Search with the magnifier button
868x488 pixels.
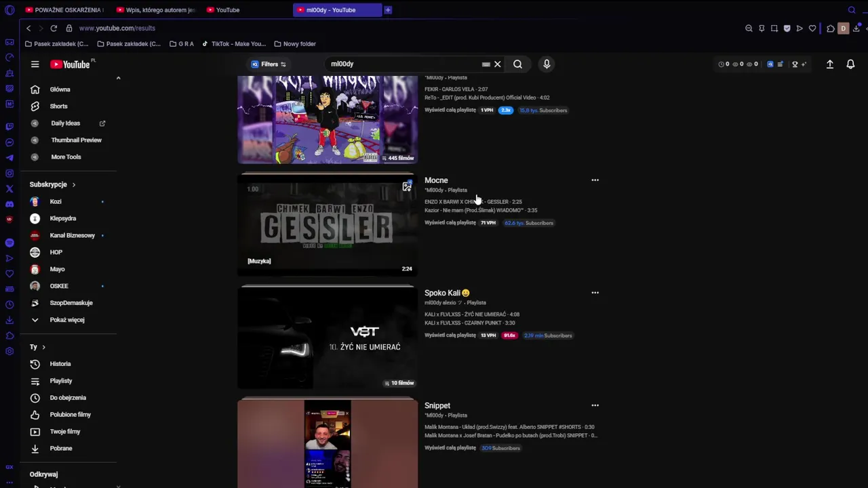tap(517, 64)
